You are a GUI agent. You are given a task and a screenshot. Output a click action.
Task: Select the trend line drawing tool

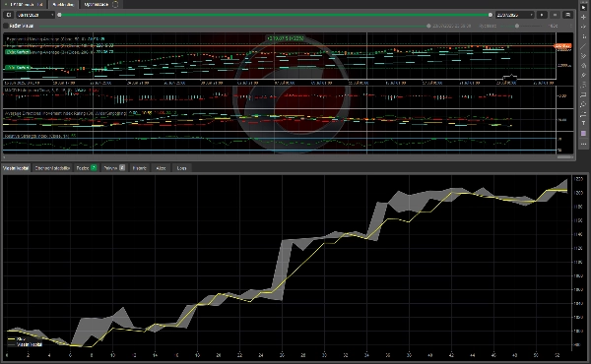click(x=583, y=46)
